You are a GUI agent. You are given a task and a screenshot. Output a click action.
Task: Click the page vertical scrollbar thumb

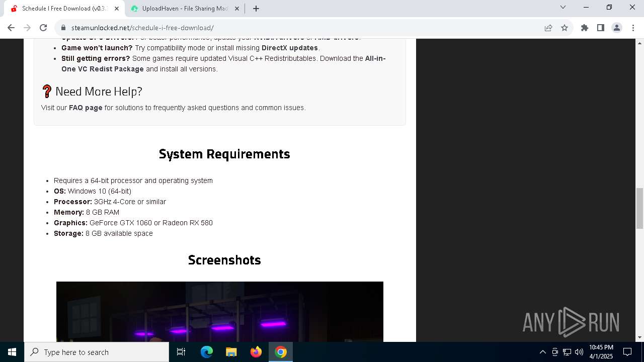(639, 208)
